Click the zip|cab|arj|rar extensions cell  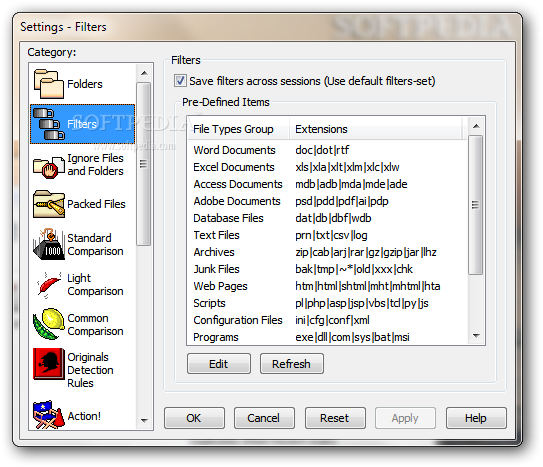(366, 252)
